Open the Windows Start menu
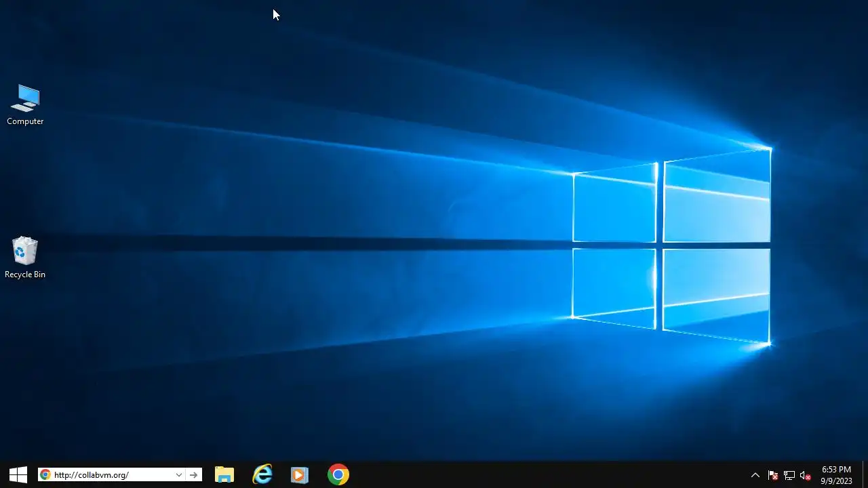The image size is (868, 488). (18, 474)
